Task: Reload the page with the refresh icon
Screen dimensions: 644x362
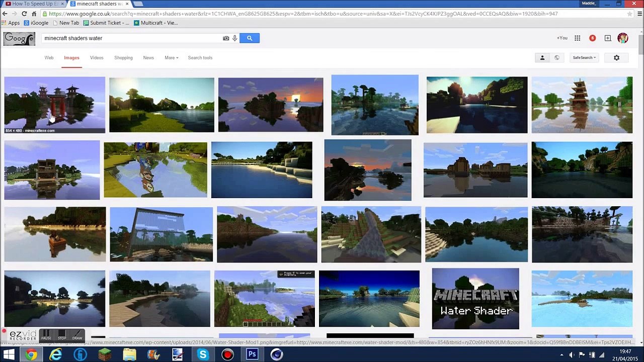Action: (24, 14)
